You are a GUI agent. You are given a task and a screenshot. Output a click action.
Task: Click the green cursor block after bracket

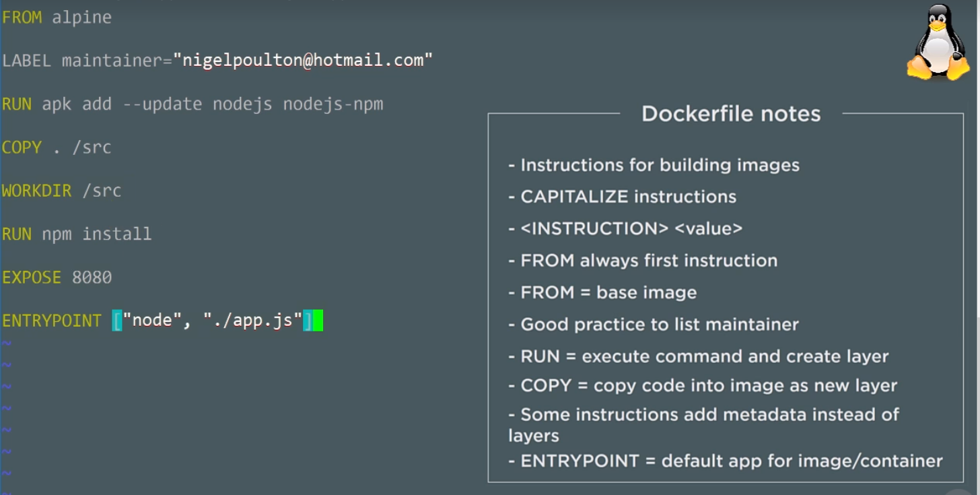tap(318, 321)
